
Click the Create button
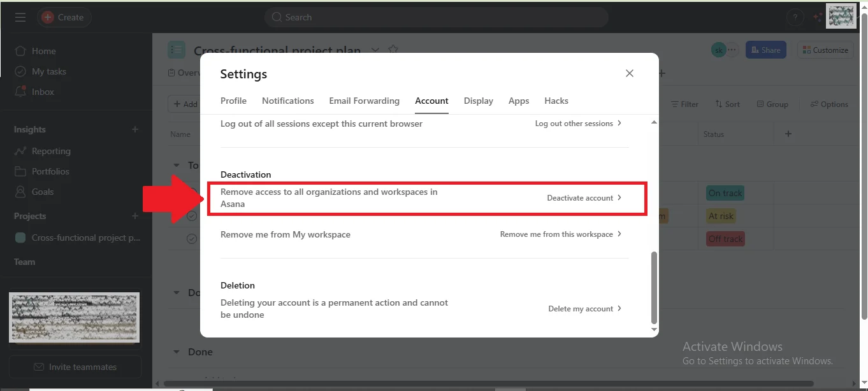pyautogui.click(x=64, y=17)
